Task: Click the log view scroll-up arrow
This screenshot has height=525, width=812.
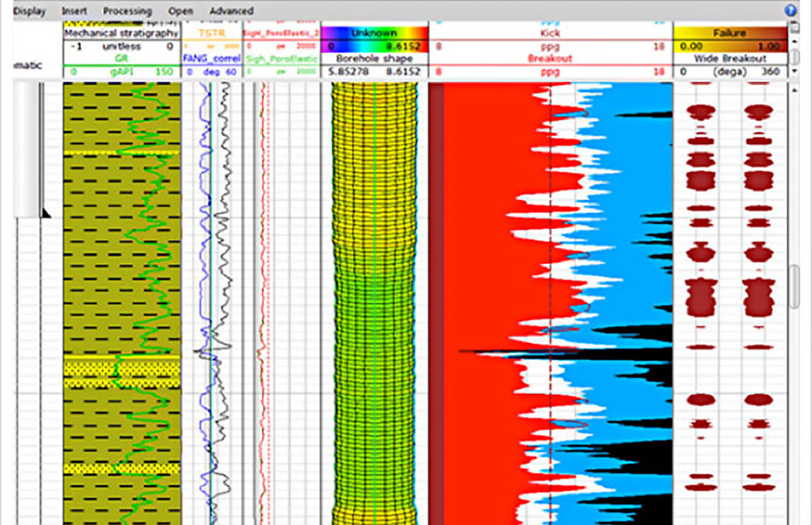Action: pos(794,89)
